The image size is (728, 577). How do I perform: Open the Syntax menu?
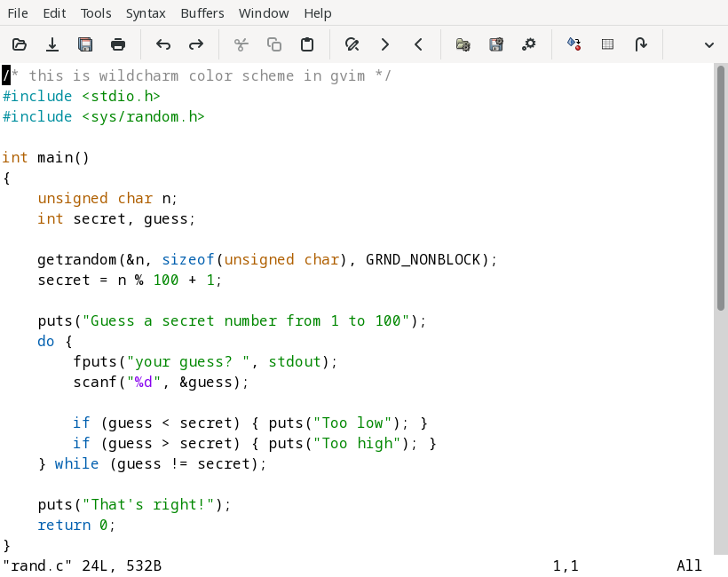point(146,13)
